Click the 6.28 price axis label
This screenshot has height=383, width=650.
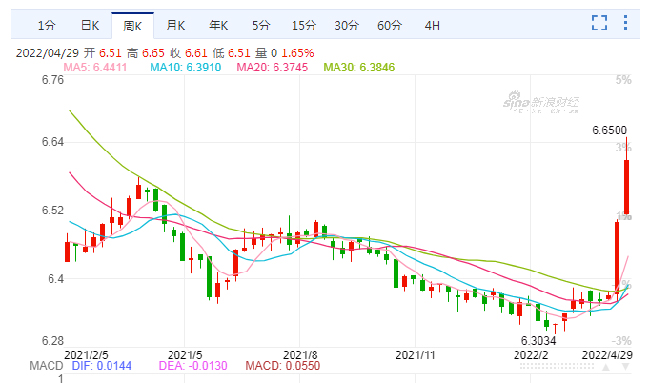[53, 341]
